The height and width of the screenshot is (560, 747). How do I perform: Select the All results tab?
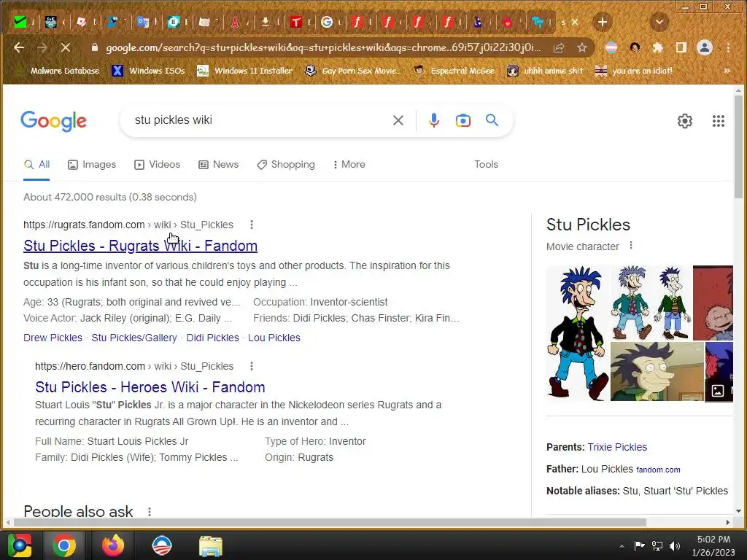36,164
